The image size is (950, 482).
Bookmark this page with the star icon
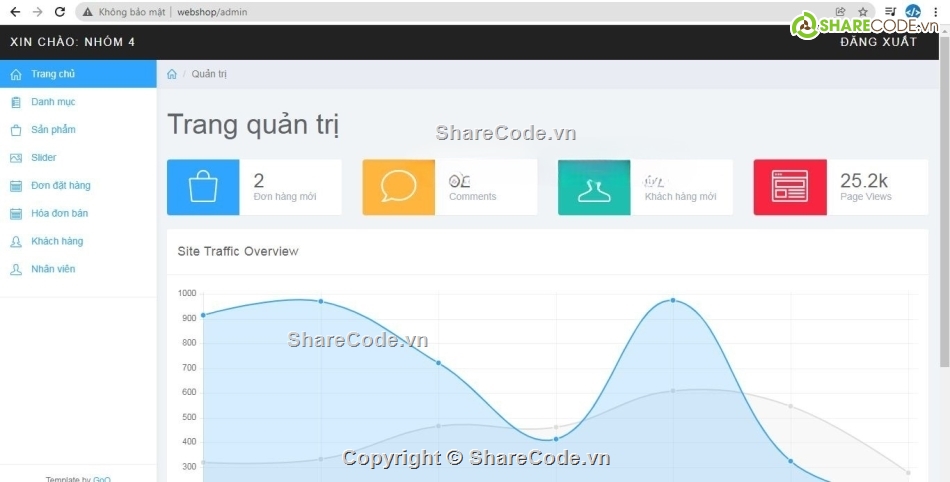tap(863, 12)
